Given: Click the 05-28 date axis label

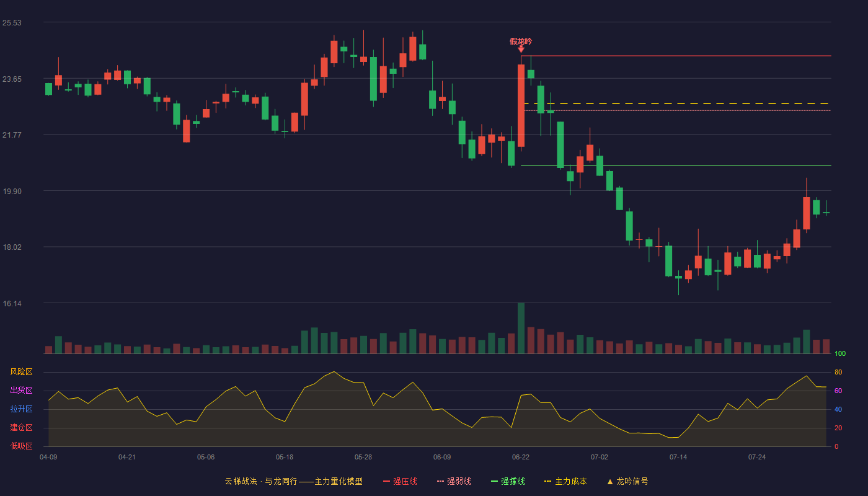Looking at the screenshot, I should coord(363,457).
